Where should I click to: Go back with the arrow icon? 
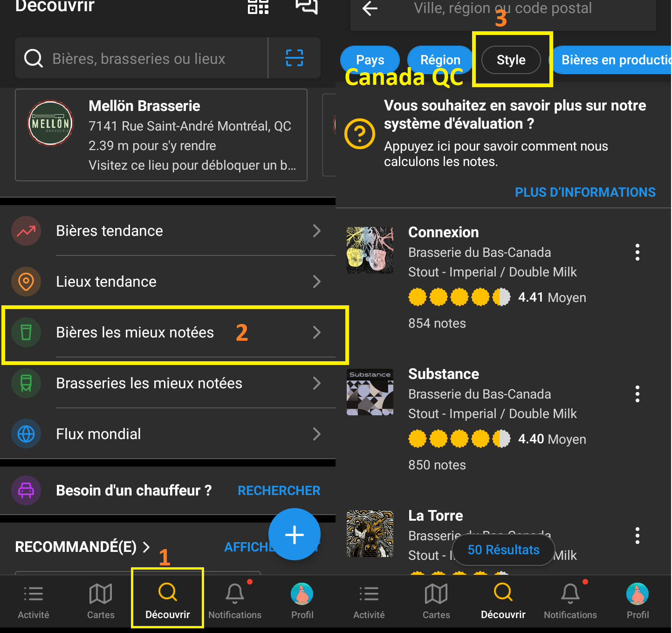[x=370, y=8]
